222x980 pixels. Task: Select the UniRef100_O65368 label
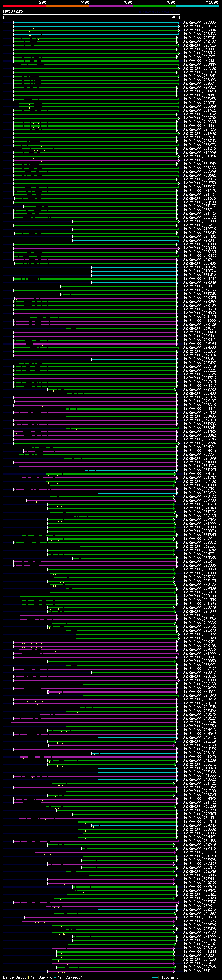(199, 558)
